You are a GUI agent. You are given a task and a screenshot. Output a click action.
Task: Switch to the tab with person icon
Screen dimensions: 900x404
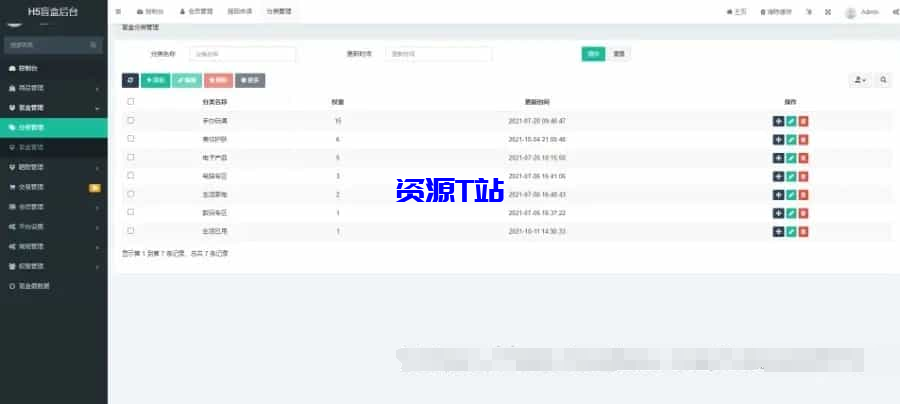pyautogui.click(x=196, y=11)
